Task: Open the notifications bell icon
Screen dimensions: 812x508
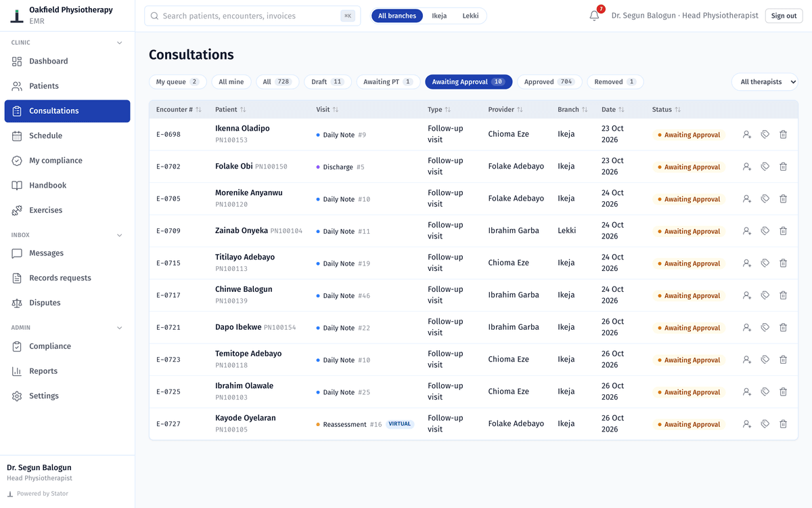Action: tap(594, 16)
